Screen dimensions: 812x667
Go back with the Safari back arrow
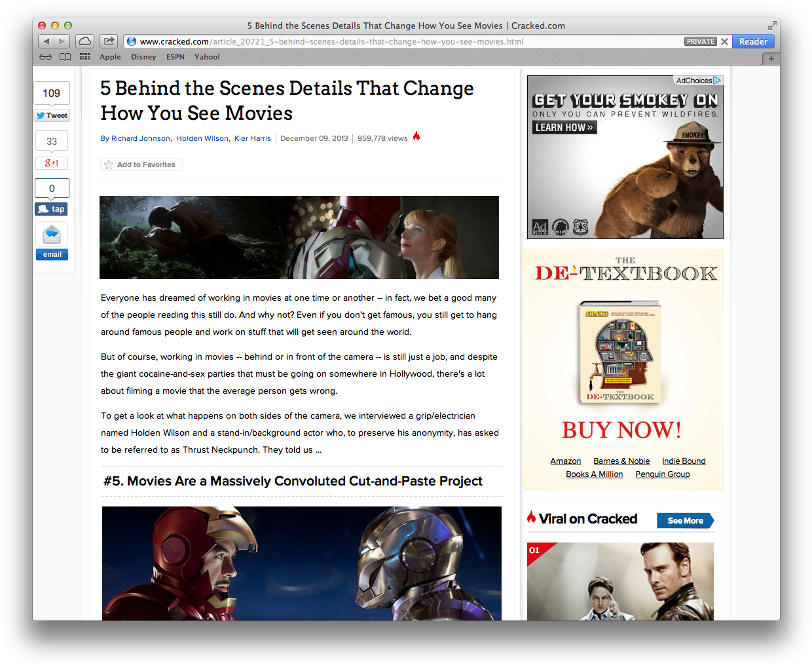(x=46, y=41)
